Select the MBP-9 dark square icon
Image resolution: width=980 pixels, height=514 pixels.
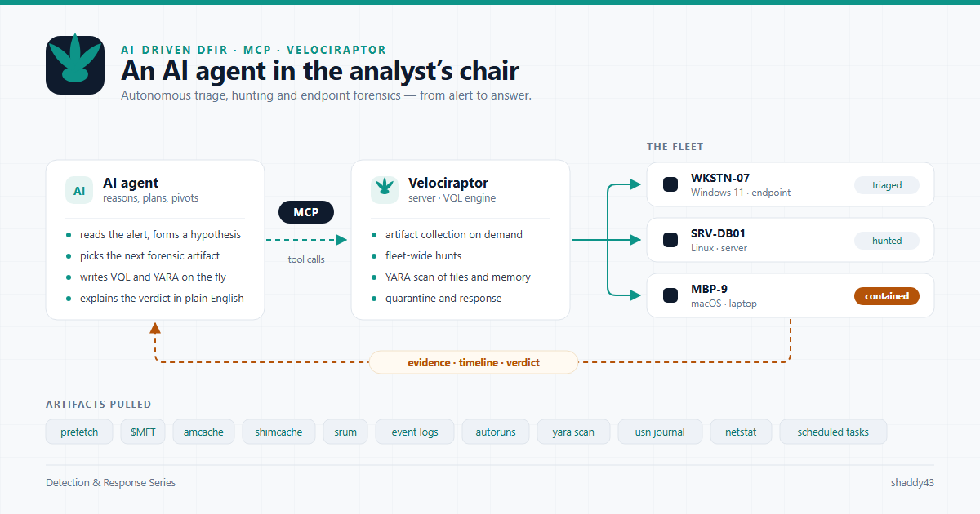coord(670,295)
